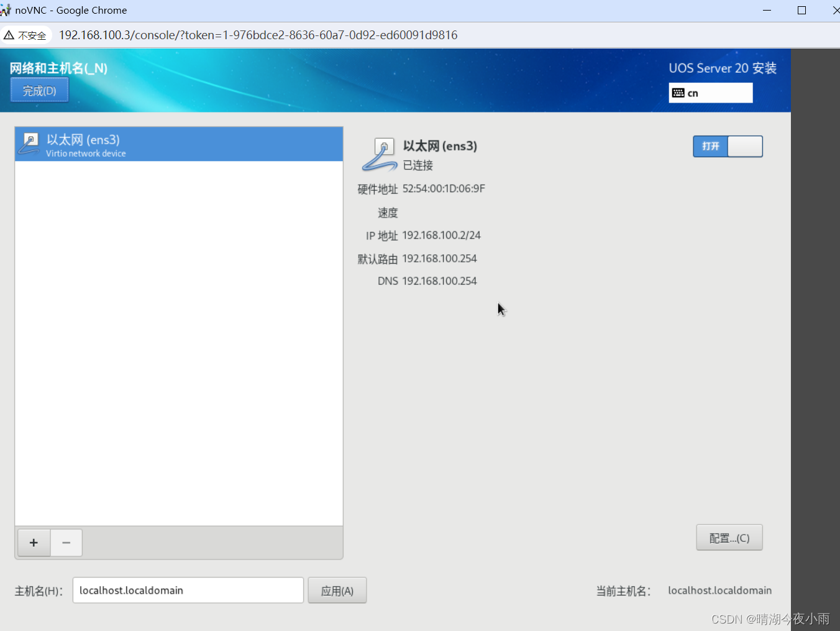This screenshot has width=840, height=631.
Task: Click the large Ethernet icon in details pane
Action: coord(380,155)
